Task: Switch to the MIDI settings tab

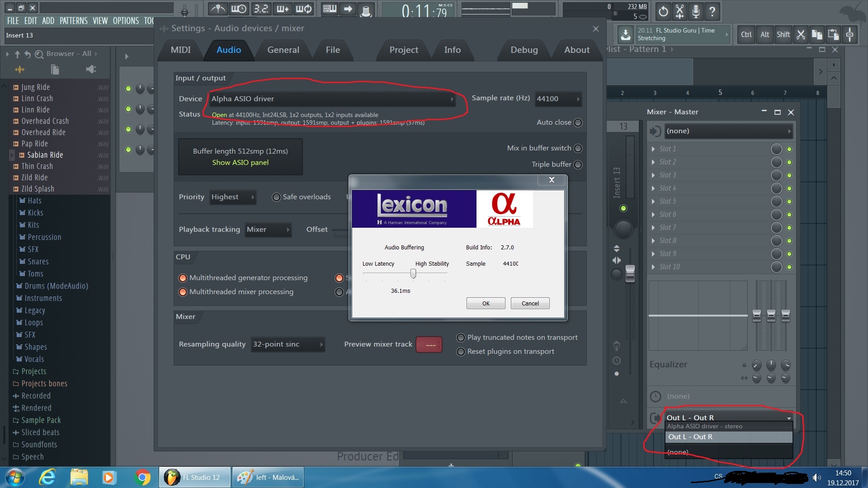Action: (x=180, y=50)
